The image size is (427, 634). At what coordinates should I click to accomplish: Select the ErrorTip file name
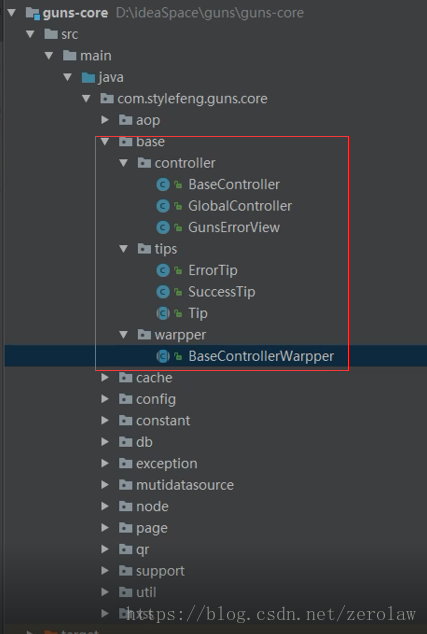pos(213,270)
